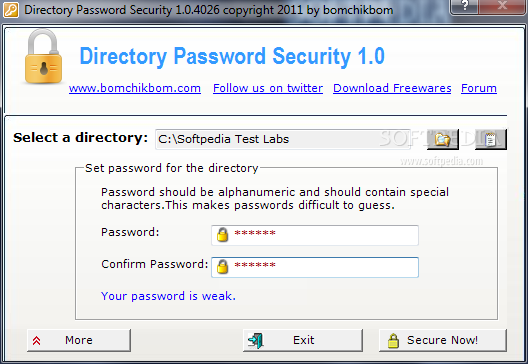Screen dimensions: 528x364
Task: Click the key icon in title bar
Action: pyautogui.click(x=10, y=9)
